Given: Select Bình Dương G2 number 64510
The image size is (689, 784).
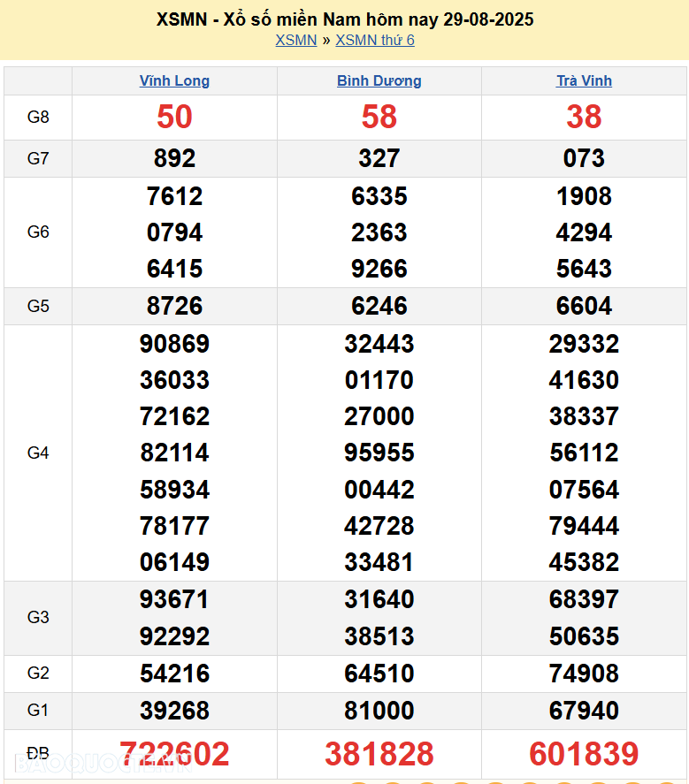Looking at the screenshot, I should coord(379,674).
